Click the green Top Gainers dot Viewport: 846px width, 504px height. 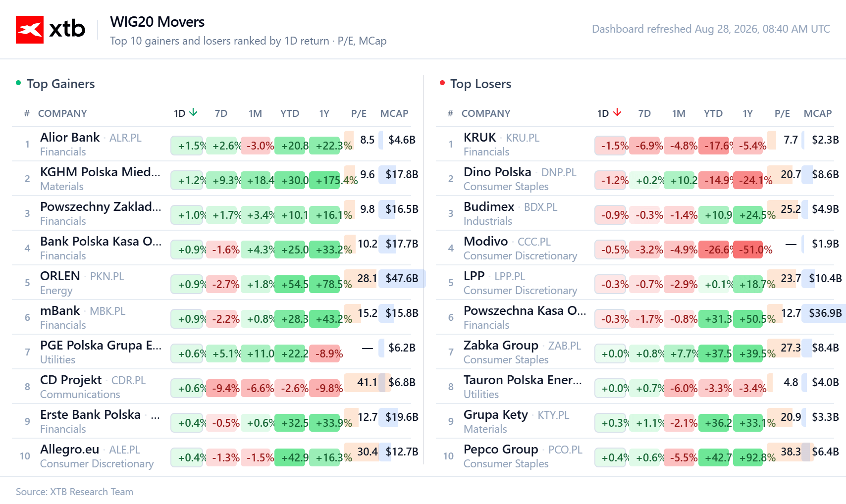(18, 83)
